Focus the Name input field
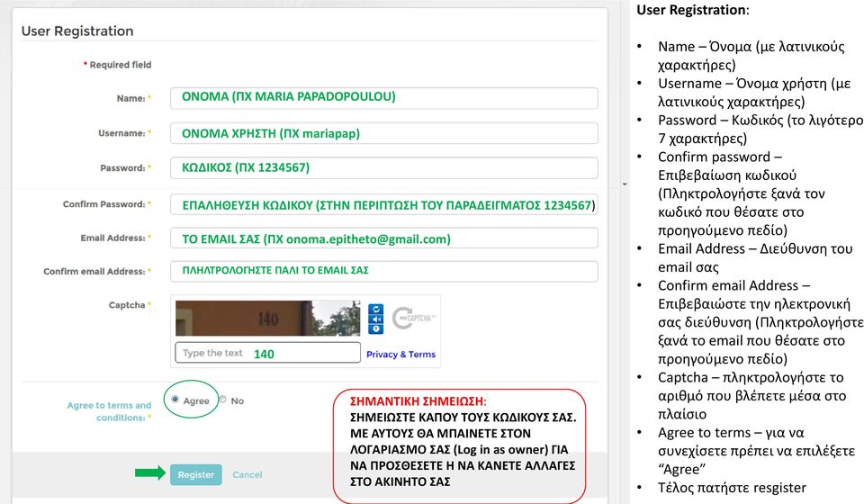 tap(384, 98)
